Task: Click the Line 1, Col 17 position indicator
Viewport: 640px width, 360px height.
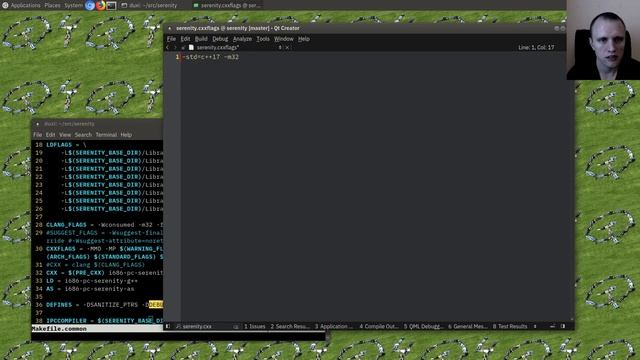Action: [x=536, y=47]
